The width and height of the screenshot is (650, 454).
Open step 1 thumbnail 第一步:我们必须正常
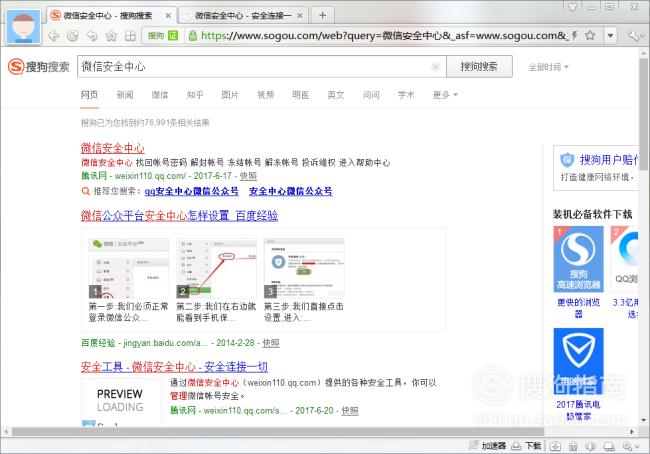[x=129, y=268]
